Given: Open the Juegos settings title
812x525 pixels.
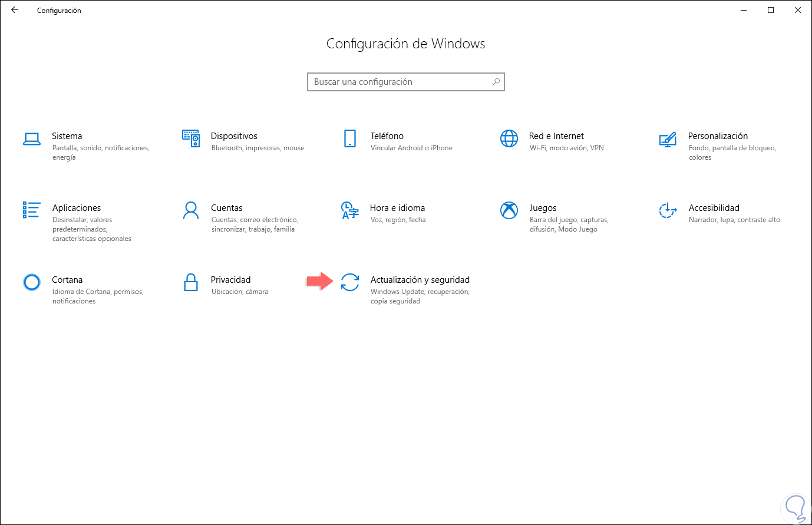Looking at the screenshot, I should pos(543,208).
